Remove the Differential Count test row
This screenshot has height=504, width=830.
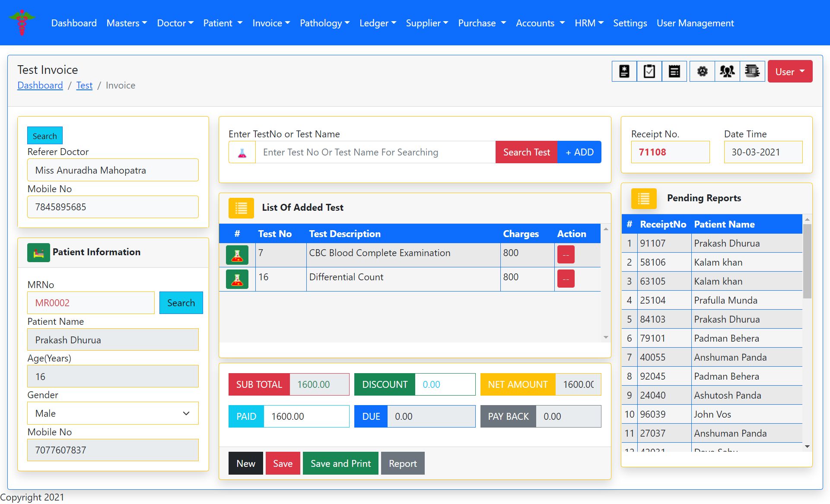[566, 279]
